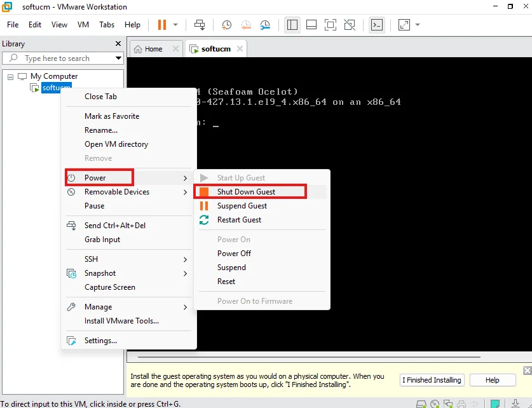
Task: Choose Suspend from Power submenu
Action: tap(232, 268)
